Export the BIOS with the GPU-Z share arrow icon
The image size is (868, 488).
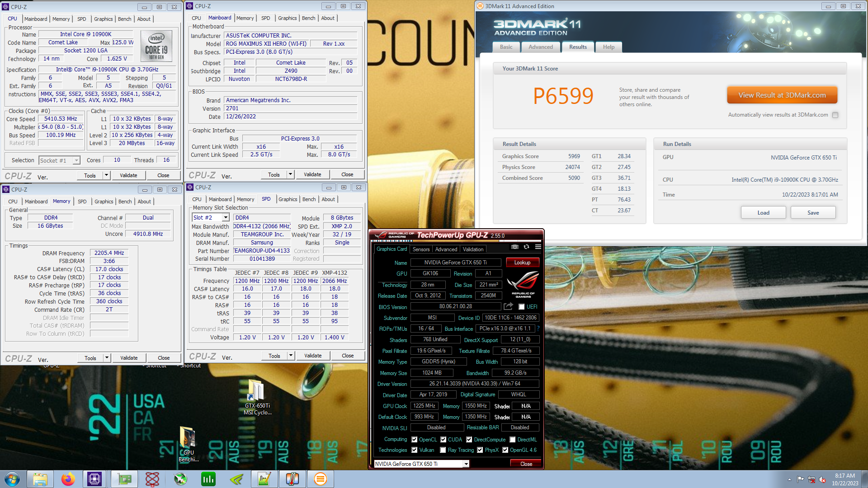click(x=509, y=306)
